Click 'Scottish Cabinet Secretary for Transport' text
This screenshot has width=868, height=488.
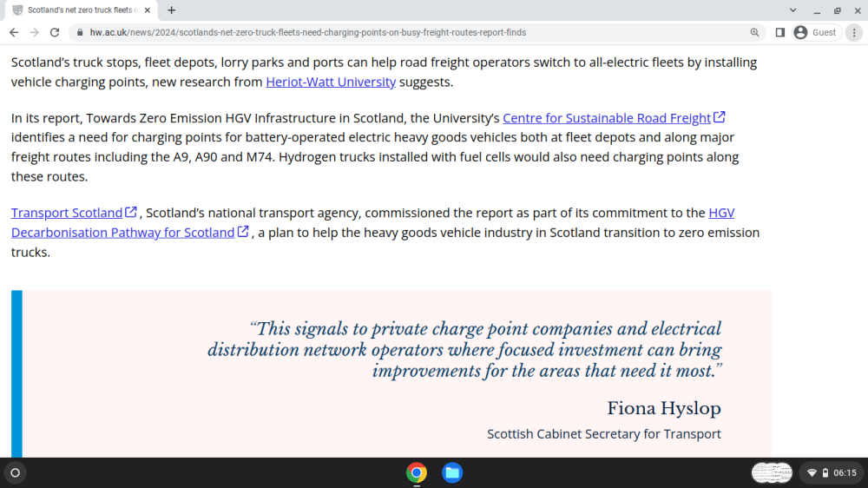click(604, 434)
